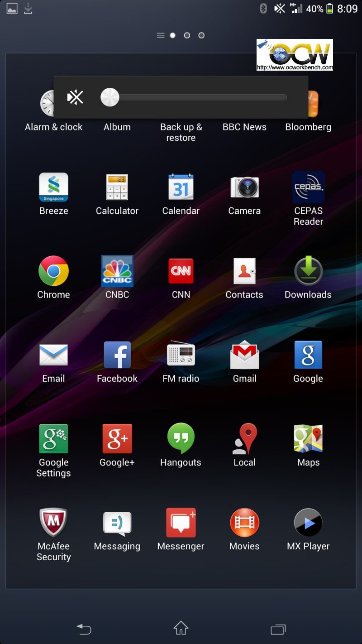Launch the Camera app
Image resolution: width=362 pixels, height=644 pixels.
tap(244, 187)
